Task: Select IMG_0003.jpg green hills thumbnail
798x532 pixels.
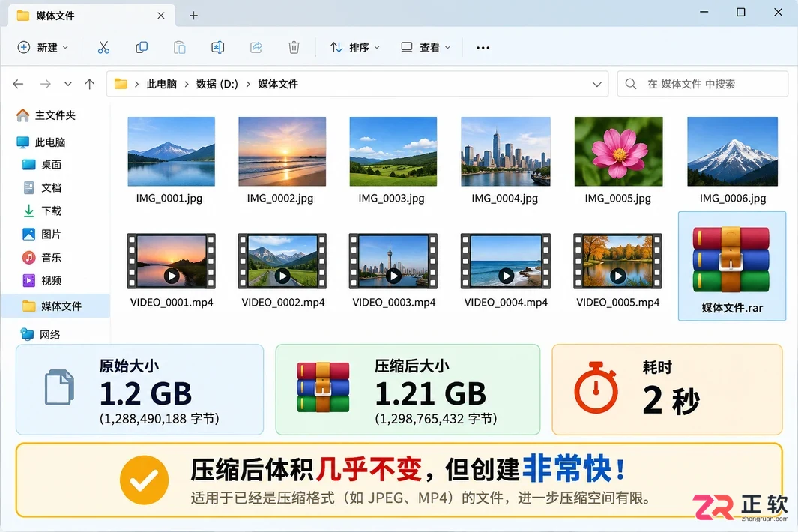Action: (393, 151)
